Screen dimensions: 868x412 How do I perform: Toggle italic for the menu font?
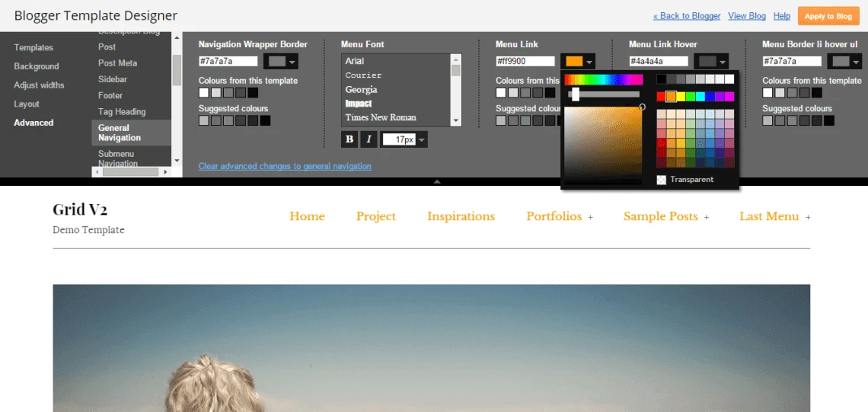(369, 139)
